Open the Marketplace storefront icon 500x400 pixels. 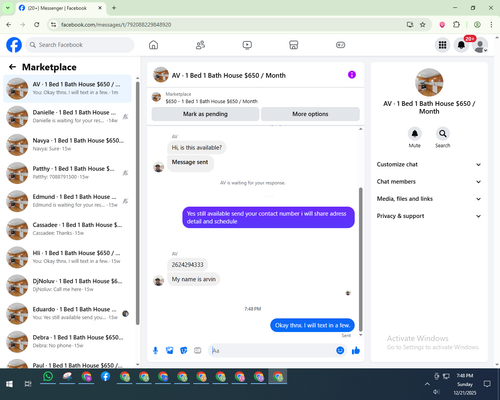click(x=294, y=45)
